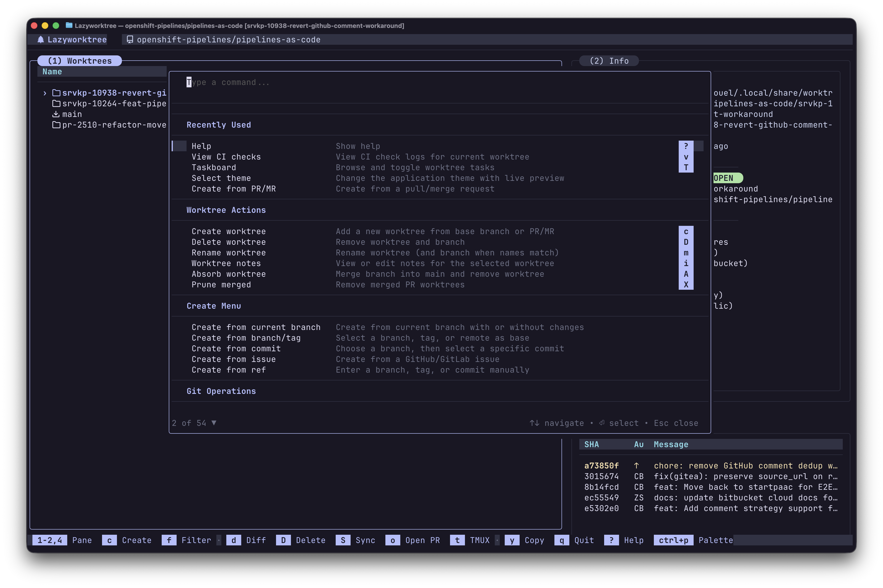Click the 'S' Sync button in footer

click(343, 540)
